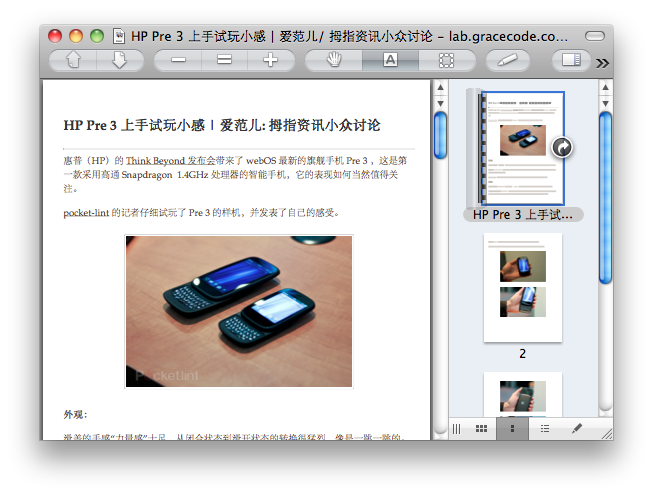Screen dimensions: 653x495
Task: Toggle the sidebar panel button
Action: click(x=571, y=60)
